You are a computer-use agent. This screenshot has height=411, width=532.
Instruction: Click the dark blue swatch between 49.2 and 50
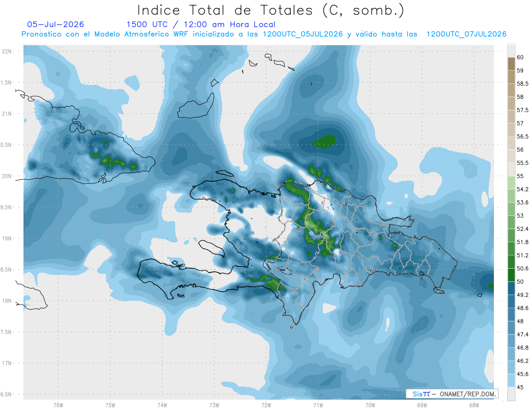coord(511,288)
